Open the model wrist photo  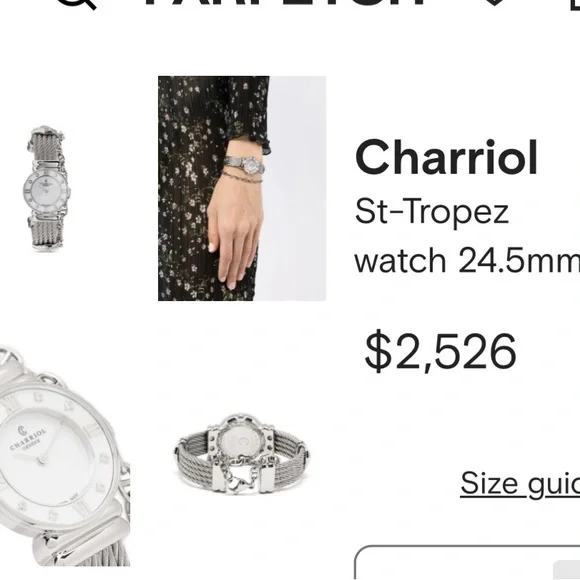(242, 188)
